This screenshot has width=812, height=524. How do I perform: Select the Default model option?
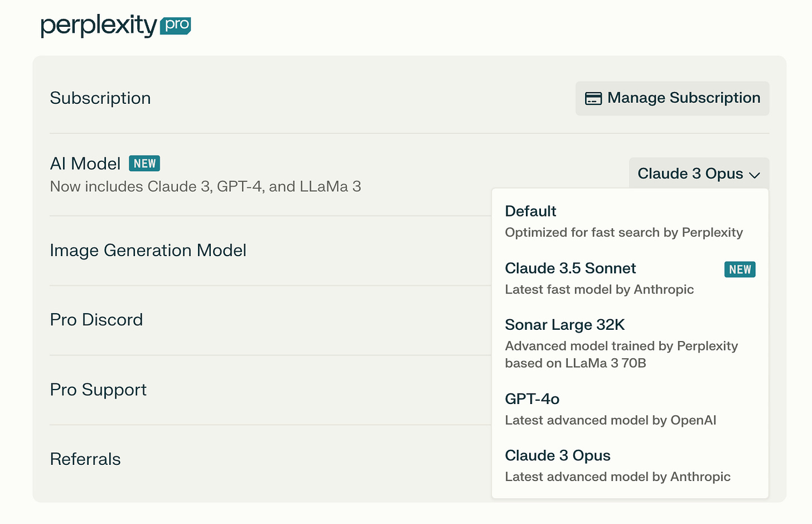(623, 221)
